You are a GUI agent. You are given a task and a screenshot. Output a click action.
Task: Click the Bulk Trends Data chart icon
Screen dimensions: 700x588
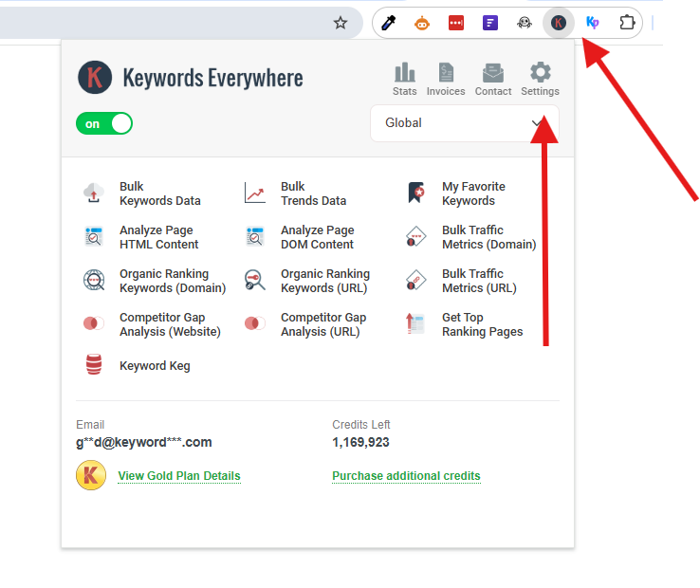tap(255, 193)
